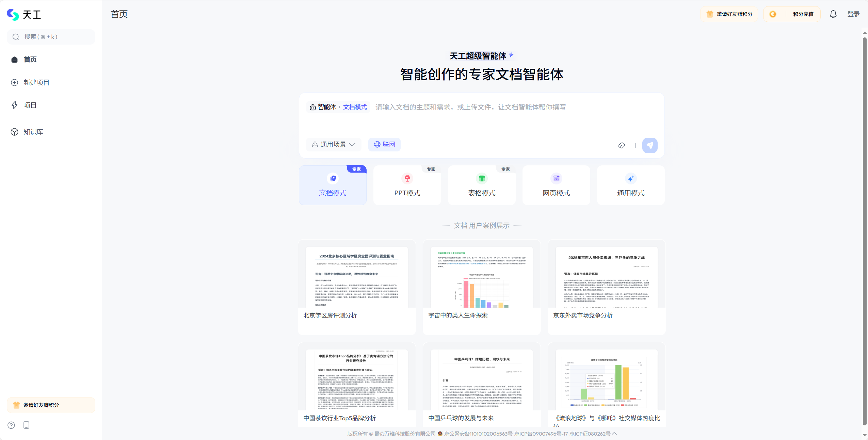Select the PPT模式 card
This screenshot has width=868, height=440.
(407, 185)
